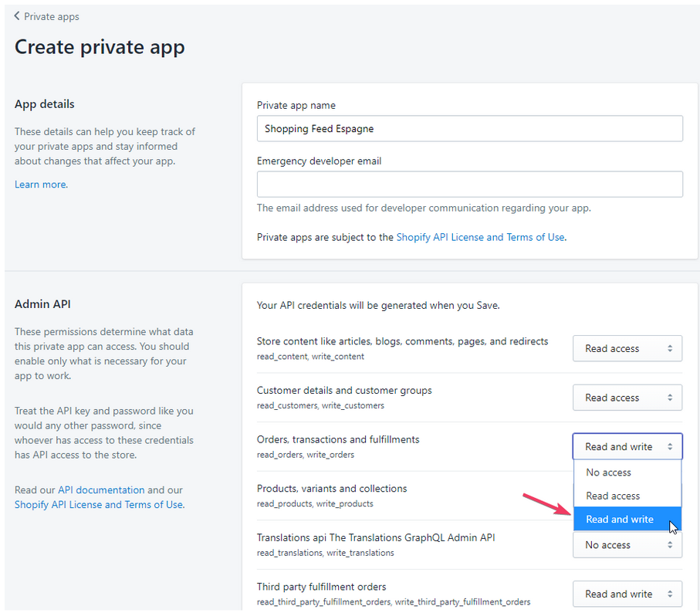This screenshot has width=700, height=613.
Task: Open sidebar Shopify API License and Terms link
Action: pos(99,504)
